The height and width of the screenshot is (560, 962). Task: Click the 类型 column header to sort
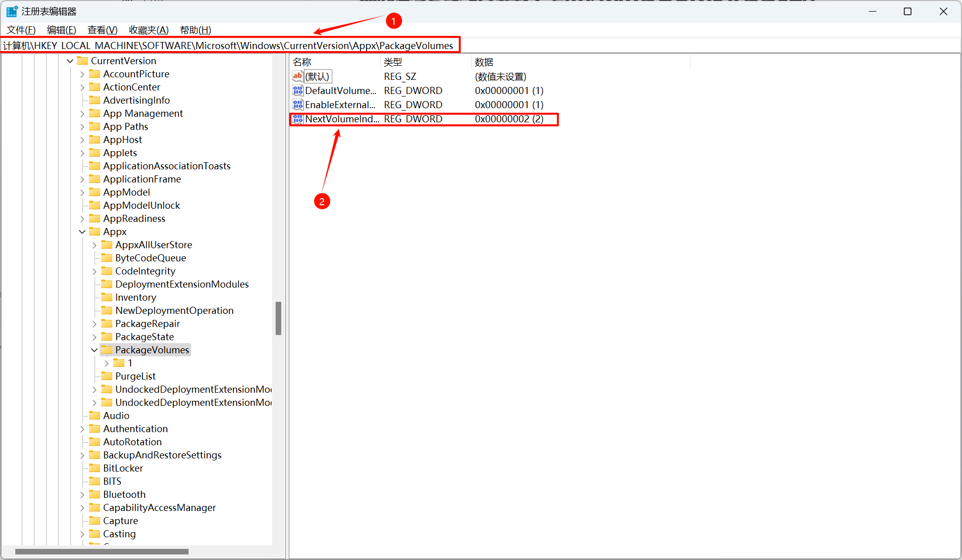point(393,61)
